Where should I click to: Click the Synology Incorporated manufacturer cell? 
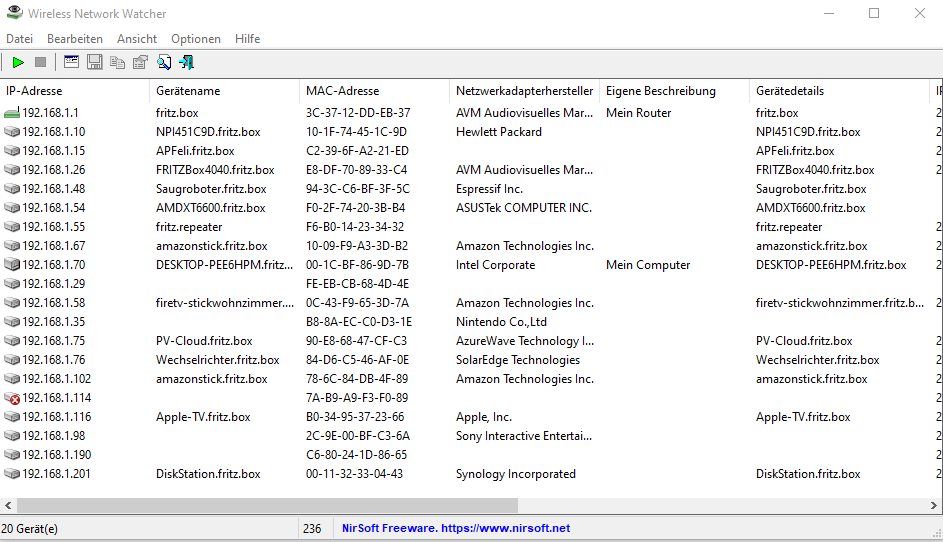point(515,474)
